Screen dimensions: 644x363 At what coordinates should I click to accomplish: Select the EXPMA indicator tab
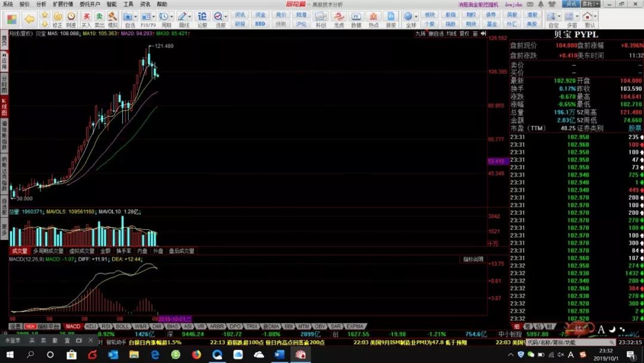tap(354, 327)
